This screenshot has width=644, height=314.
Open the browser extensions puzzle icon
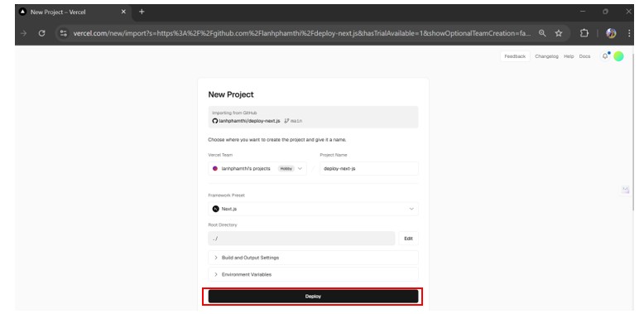pyautogui.click(x=584, y=34)
